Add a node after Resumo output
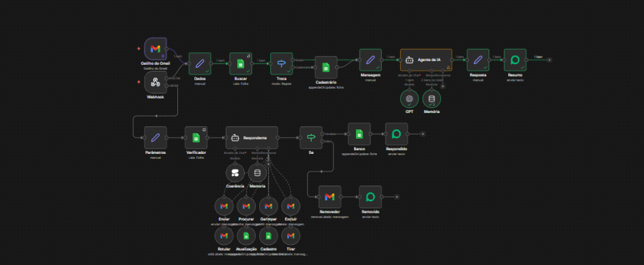Viewport: 644px width, 265px height. pyautogui.click(x=550, y=60)
